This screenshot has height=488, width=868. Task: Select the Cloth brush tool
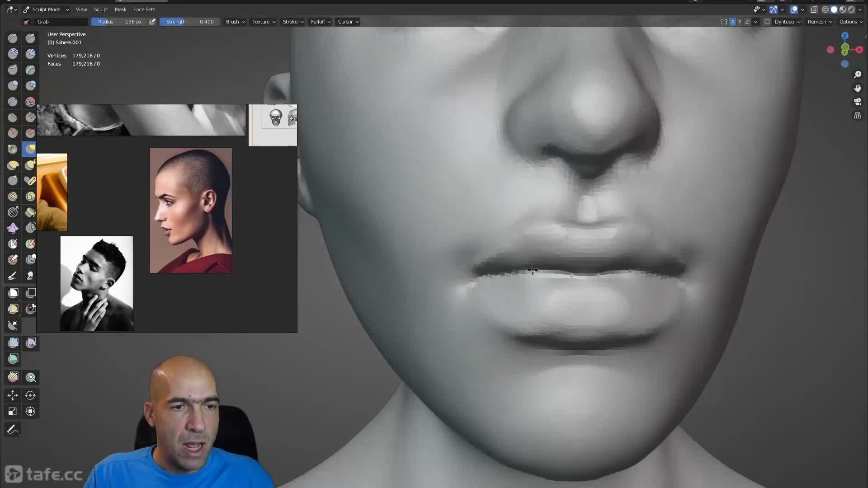click(x=13, y=228)
